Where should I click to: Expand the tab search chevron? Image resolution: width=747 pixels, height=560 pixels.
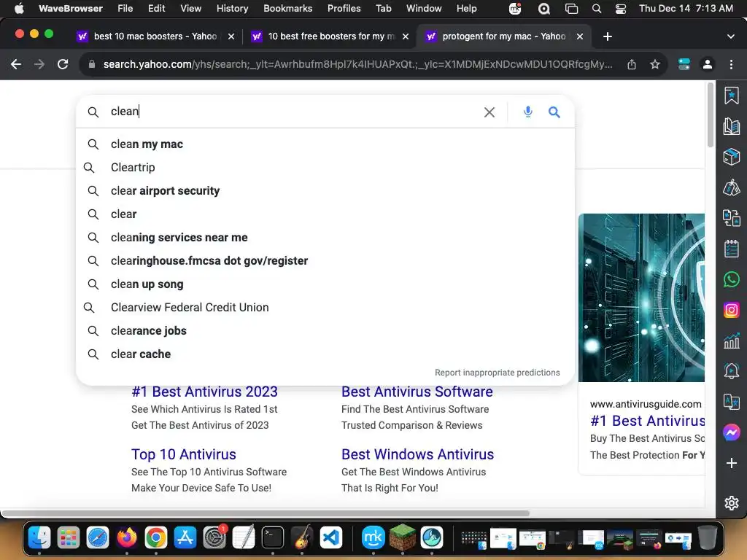[730, 36]
